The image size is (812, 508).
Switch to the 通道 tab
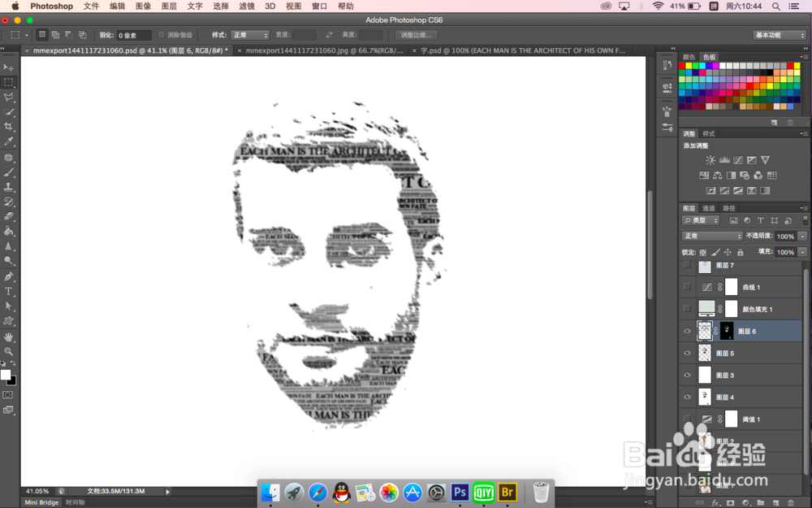[708, 208]
